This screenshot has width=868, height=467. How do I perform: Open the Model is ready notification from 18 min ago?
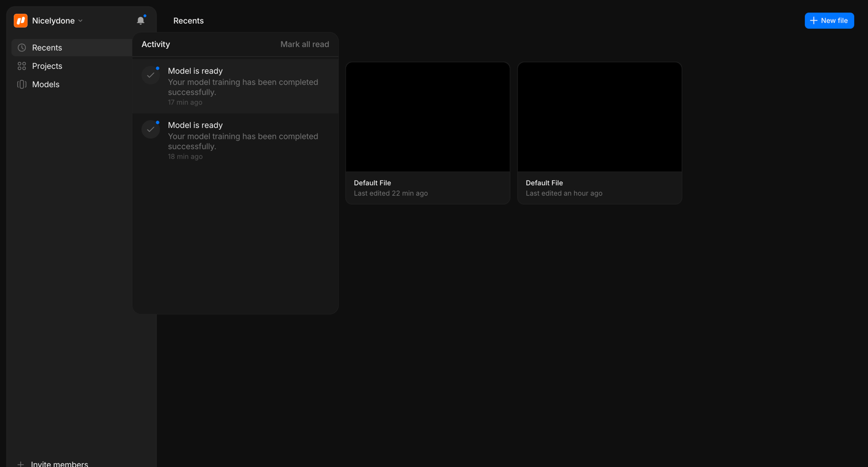pyautogui.click(x=235, y=140)
